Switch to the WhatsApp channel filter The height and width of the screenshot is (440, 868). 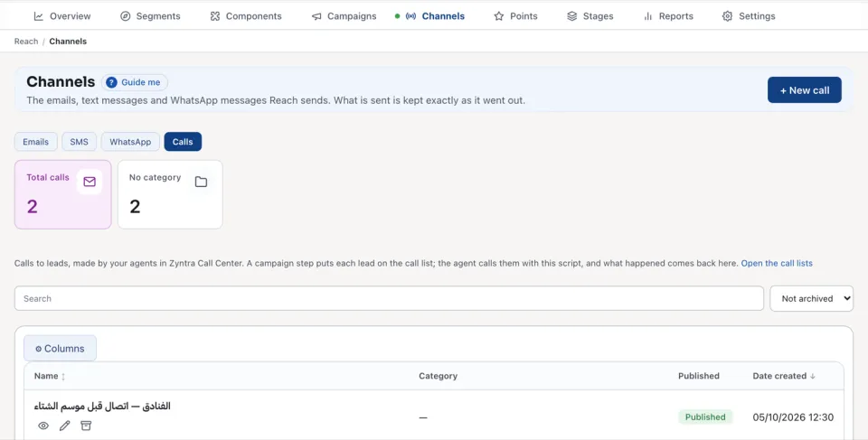(130, 142)
